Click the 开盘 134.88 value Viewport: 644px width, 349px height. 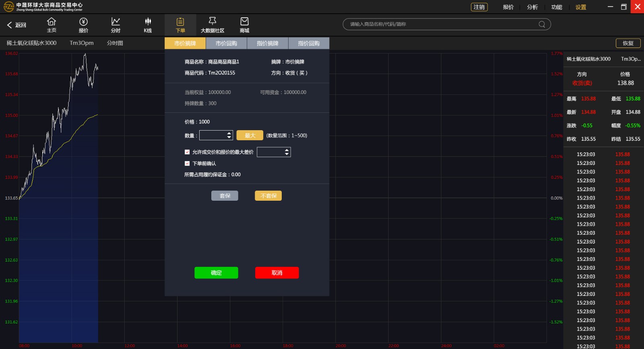(633, 112)
